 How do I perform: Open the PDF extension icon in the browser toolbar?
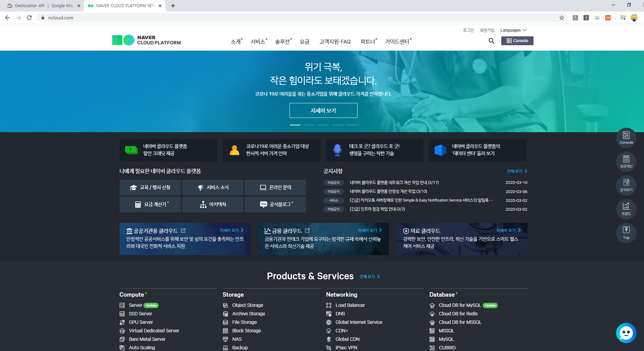(575, 18)
